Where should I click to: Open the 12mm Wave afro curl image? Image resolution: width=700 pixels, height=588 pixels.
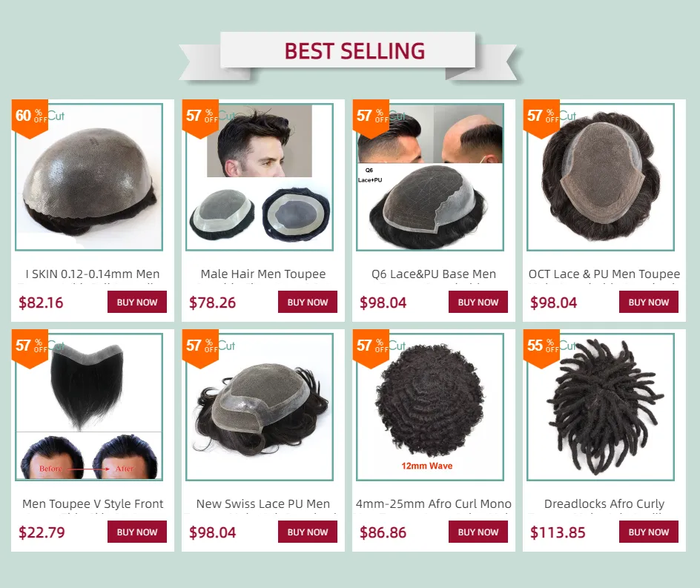point(430,407)
